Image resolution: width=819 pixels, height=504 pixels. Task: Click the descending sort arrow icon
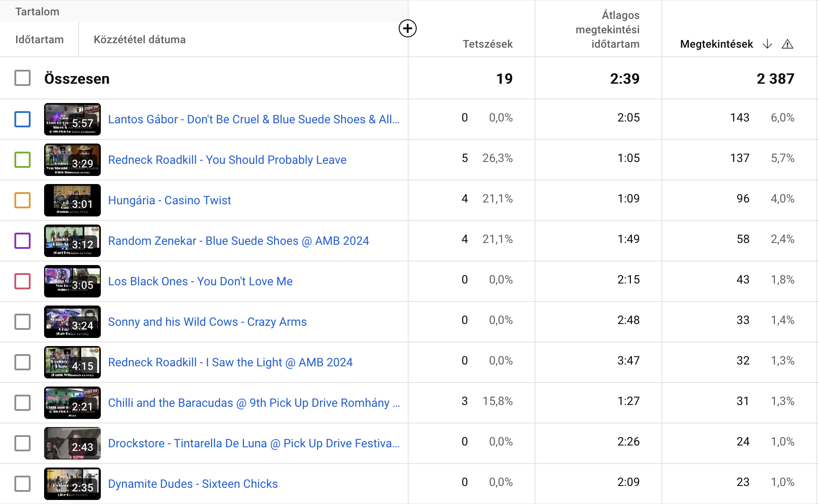tap(768, 44)
